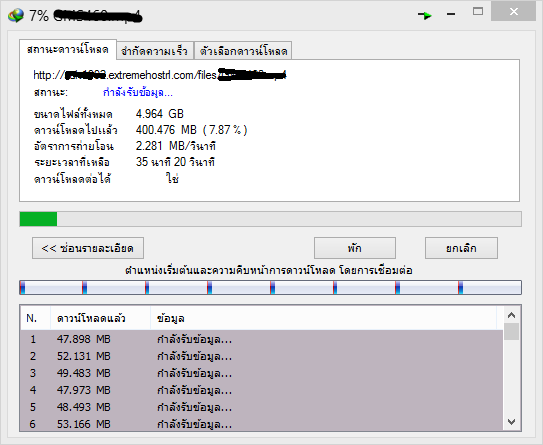543x445 pixels.
Task: Click the scrollbar thumb in connection list
Action: coord(511,331)
